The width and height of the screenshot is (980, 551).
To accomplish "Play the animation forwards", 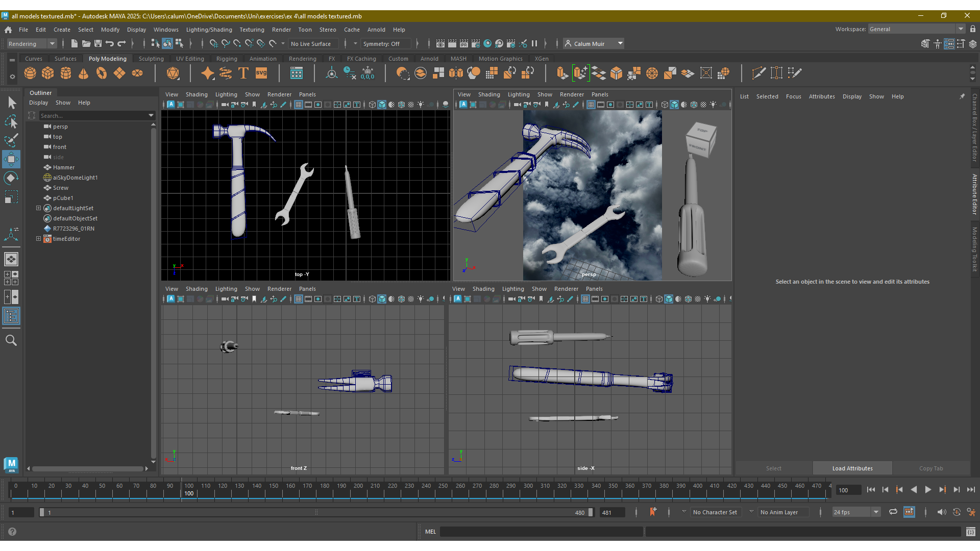I will (x=928, y=490).
